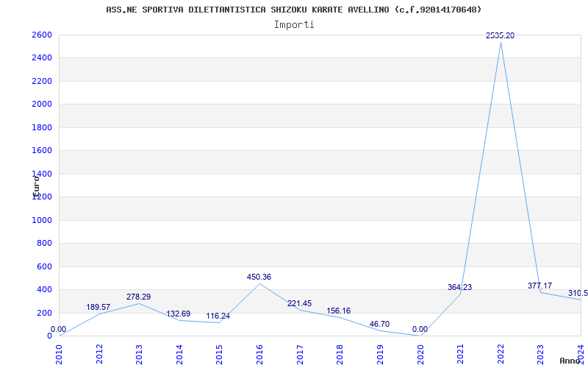The height and width of the screenshot is (368, 588).
Task: Select the 2010 year axis label
Action: [x=59, y=353]
